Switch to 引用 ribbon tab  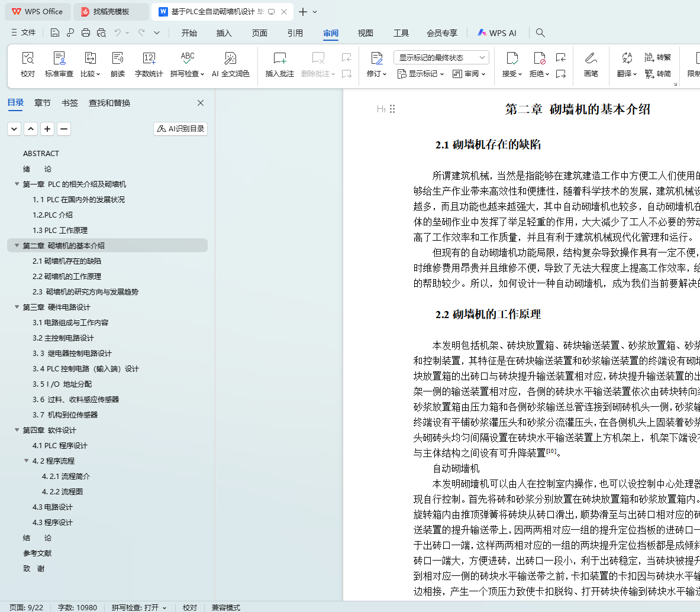pos(295,33)
